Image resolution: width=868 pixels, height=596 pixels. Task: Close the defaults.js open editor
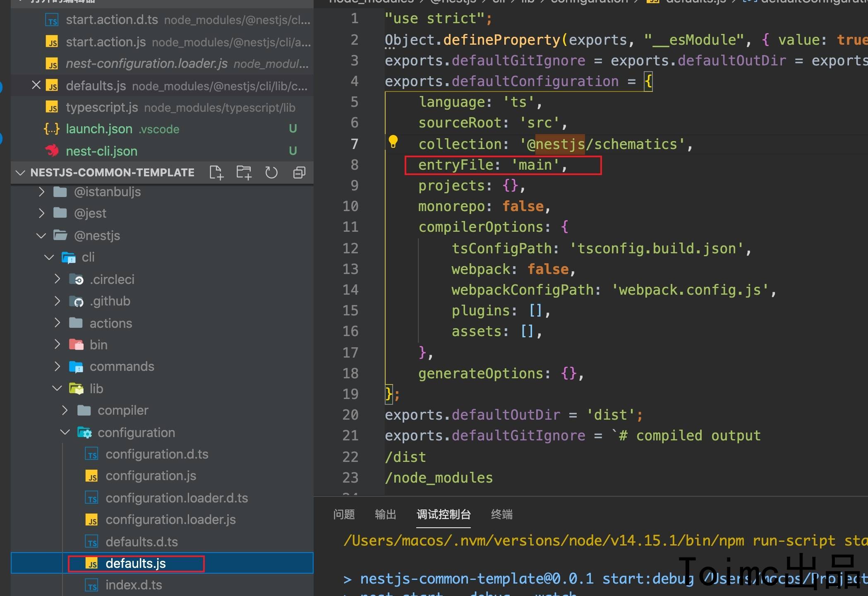coord(36,85)
